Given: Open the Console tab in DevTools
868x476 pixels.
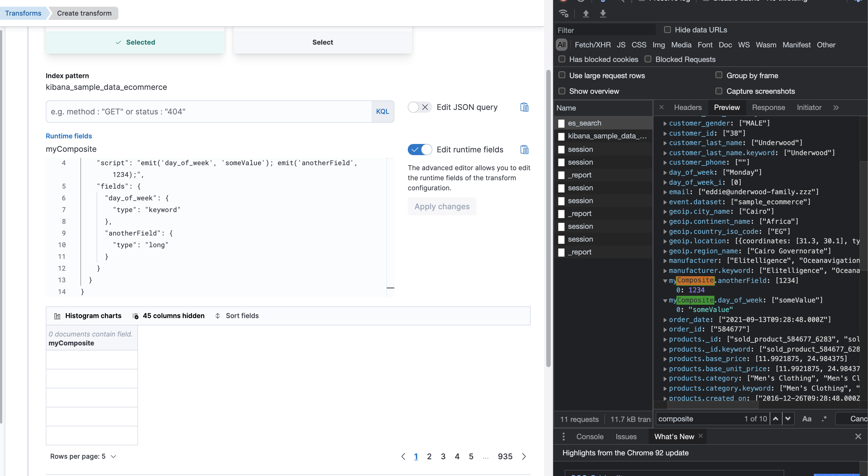Looking at the screenshot, I should 590,436.
